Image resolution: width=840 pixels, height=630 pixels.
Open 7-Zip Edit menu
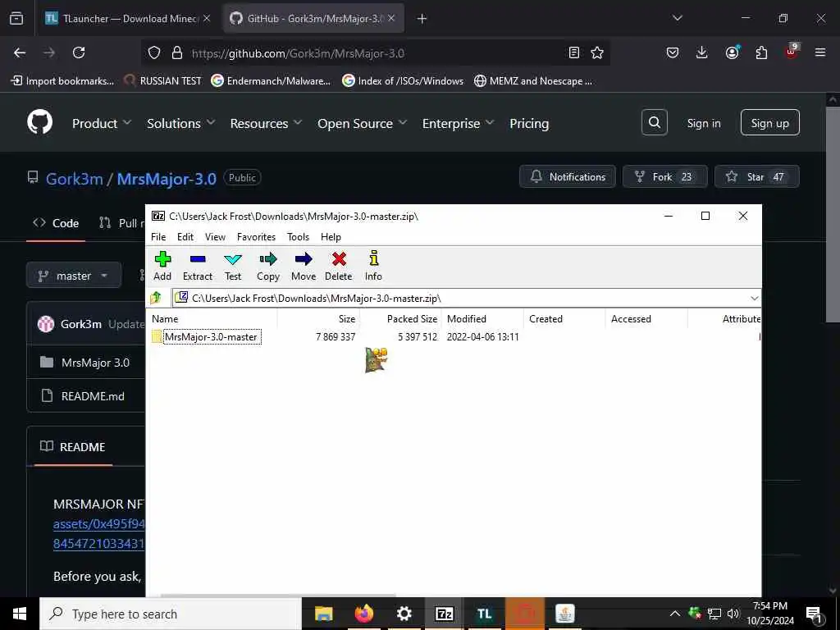[185, 237]
